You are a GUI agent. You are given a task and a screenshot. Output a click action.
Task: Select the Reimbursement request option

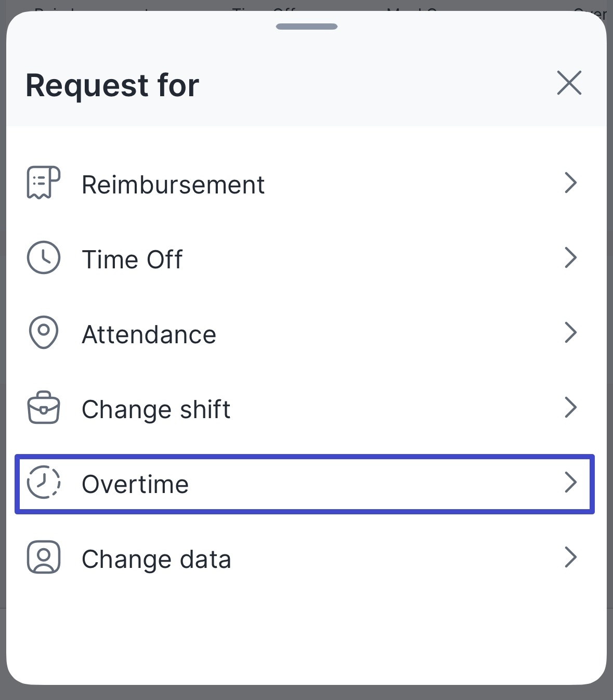pos(173,185)
